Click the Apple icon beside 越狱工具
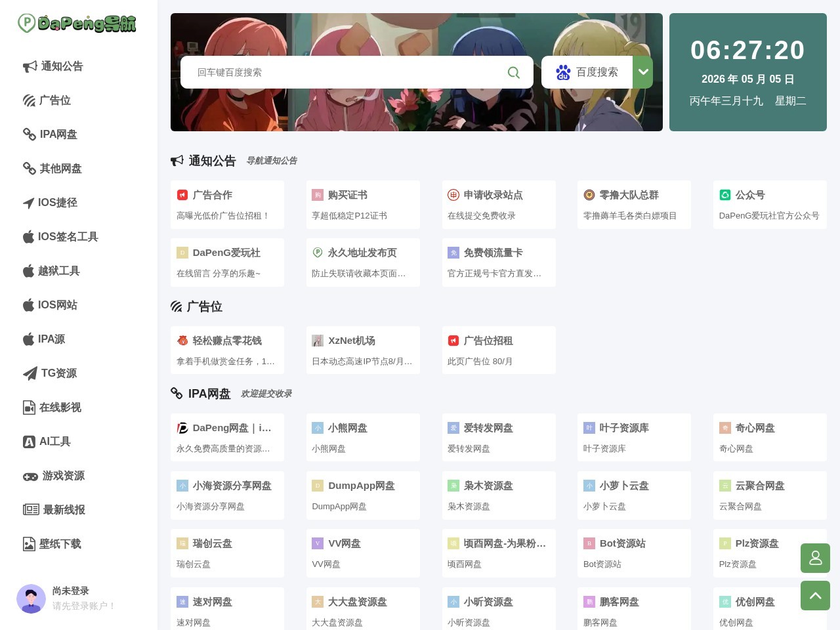This screenshot has width=840, height=630. point(29,271)
